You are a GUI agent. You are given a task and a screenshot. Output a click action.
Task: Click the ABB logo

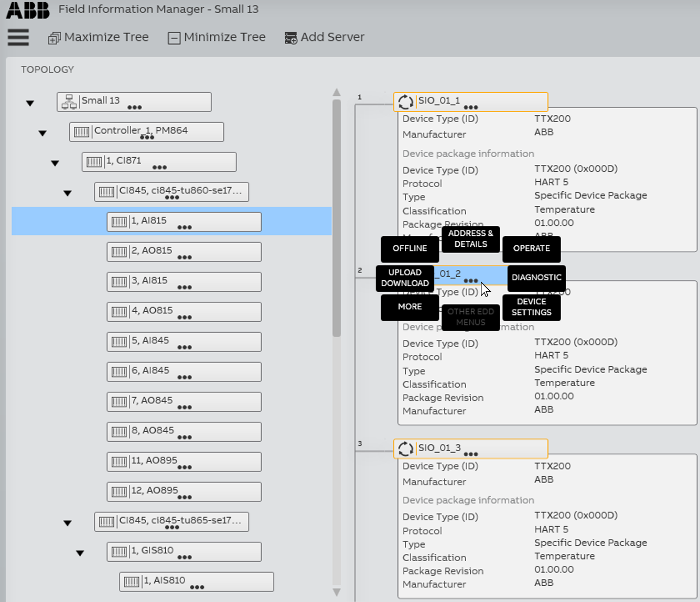coord(28,10)
